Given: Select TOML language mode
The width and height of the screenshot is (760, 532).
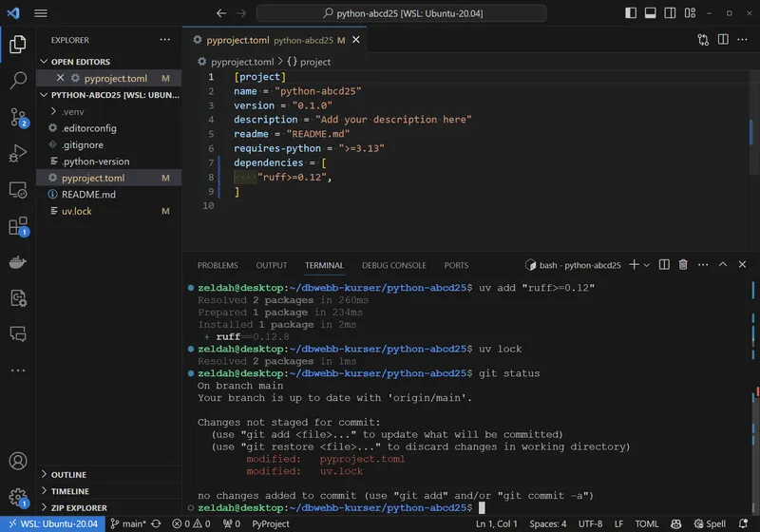Looking at the screenshot, I should tap(647, 523).
